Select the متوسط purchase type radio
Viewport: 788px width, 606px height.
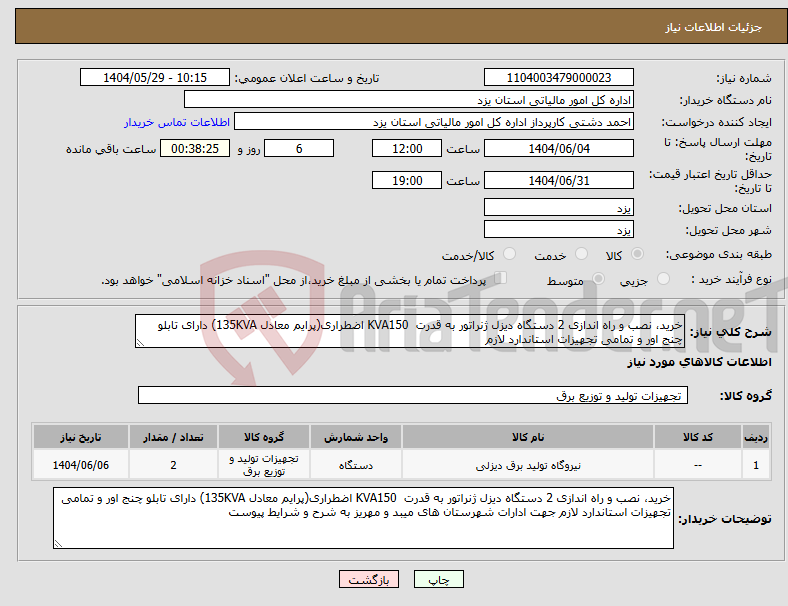click(x=598, y=278)
